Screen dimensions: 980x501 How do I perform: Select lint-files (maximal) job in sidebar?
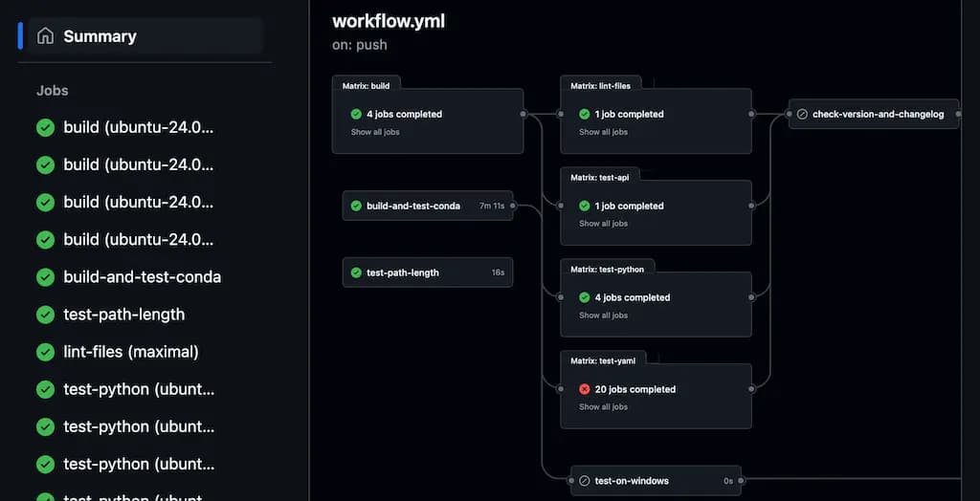point(131,352)
